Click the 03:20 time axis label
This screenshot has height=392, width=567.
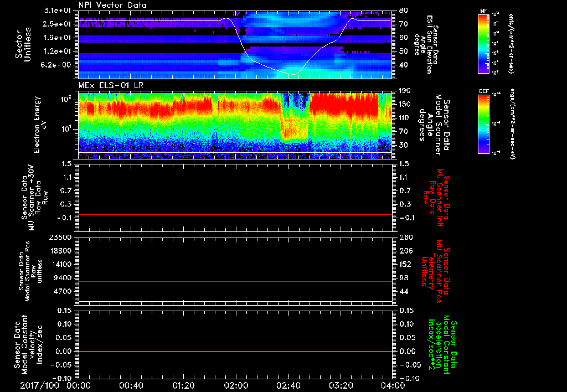coord(340,386)
